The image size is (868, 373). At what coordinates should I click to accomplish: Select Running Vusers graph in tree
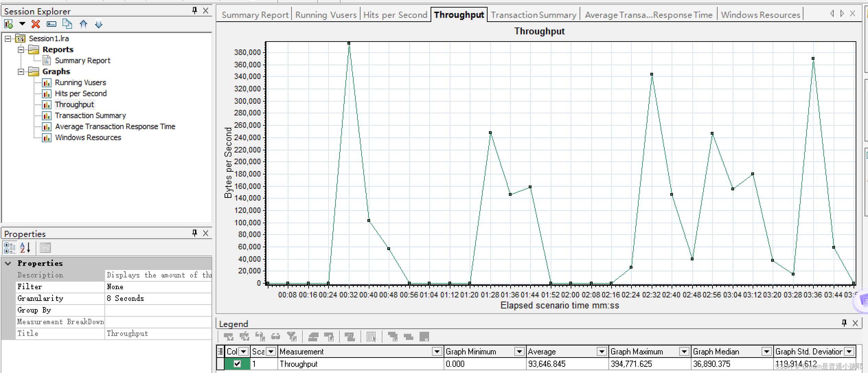click(x=80, y=82)
